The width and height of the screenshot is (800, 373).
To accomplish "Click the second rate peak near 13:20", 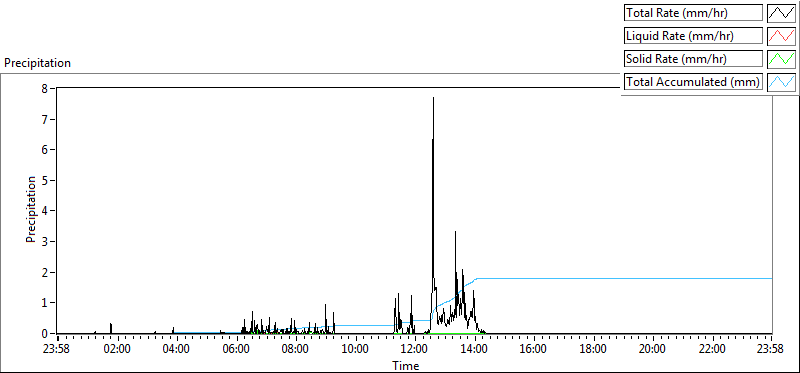I will [456, 232].
